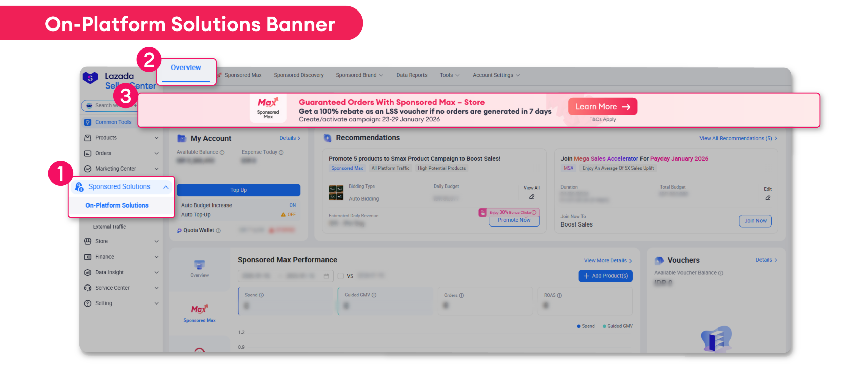Screen dimensions: 868x373
Task: Switch to the Sponsored Discovery tab
Action: (x=298, y=75)
